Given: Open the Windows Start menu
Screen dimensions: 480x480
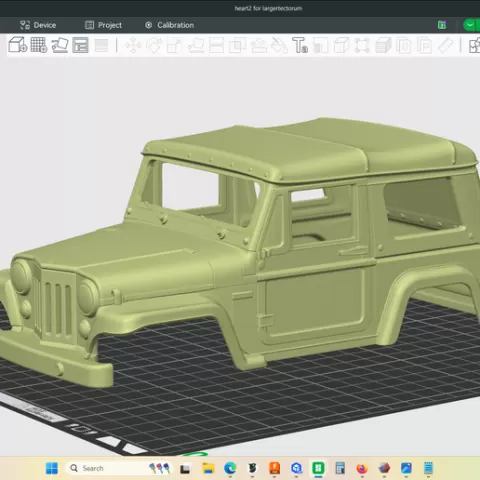Looking at the screenshot, I should point(52,468).
